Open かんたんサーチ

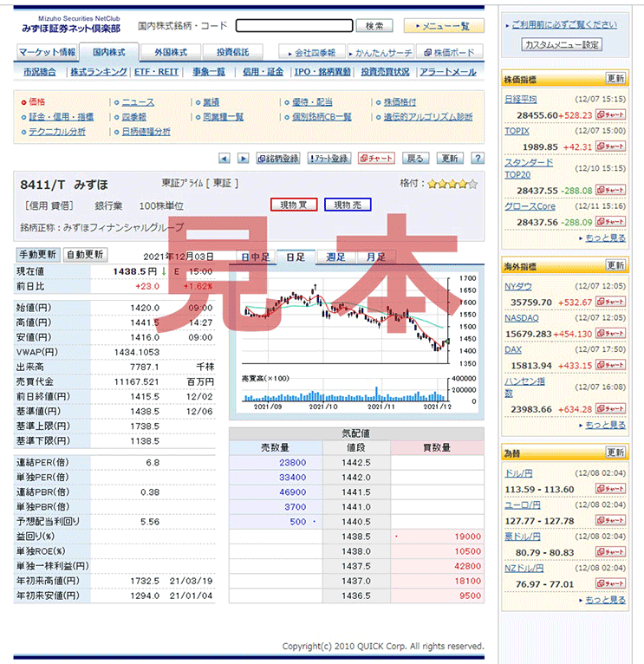coord(381,53)
